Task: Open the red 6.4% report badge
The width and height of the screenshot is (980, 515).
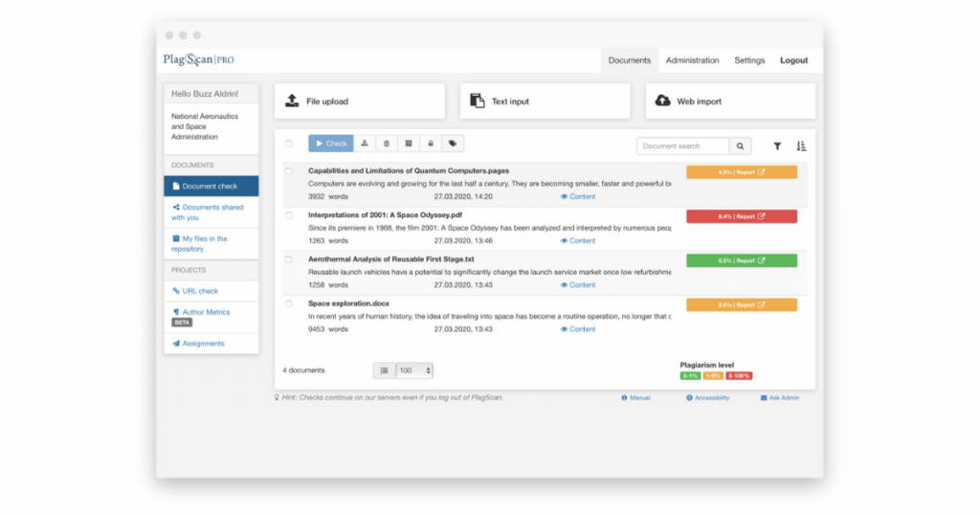Action: (742, 216)
